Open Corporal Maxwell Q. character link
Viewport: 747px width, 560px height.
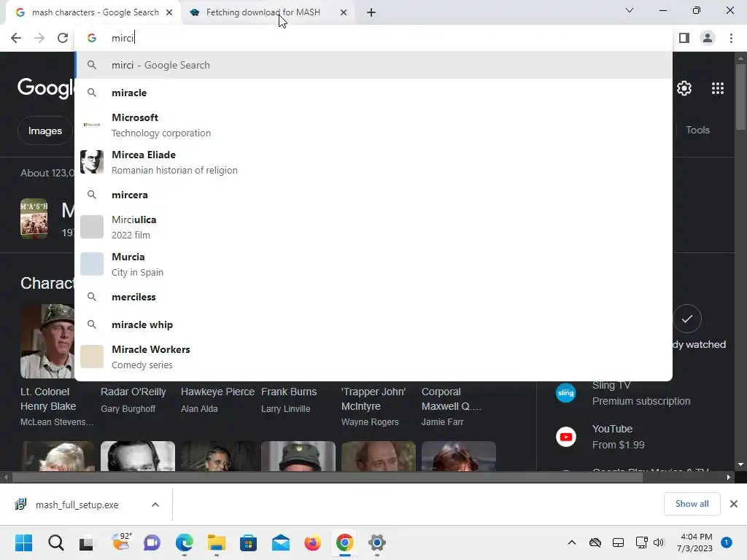click(451, 399)
